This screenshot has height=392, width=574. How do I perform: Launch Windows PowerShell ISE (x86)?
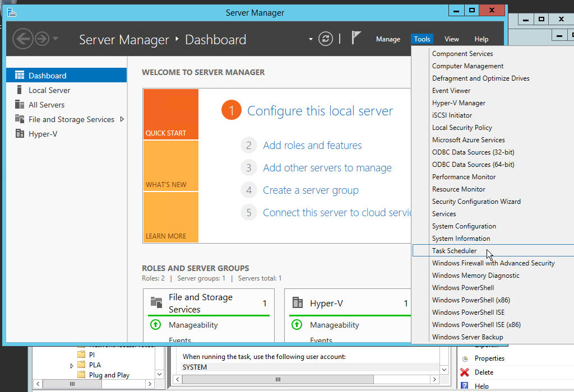pyautogui.click(x=476, y=325)
